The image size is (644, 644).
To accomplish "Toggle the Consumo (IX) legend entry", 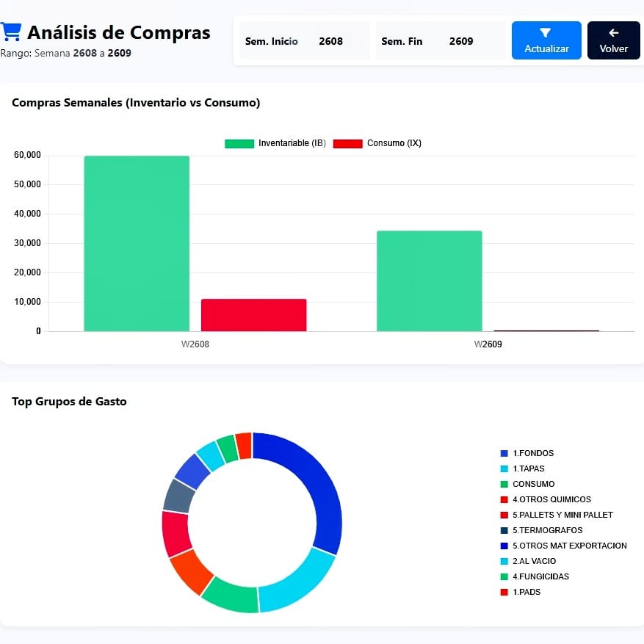I will [377, 143].
